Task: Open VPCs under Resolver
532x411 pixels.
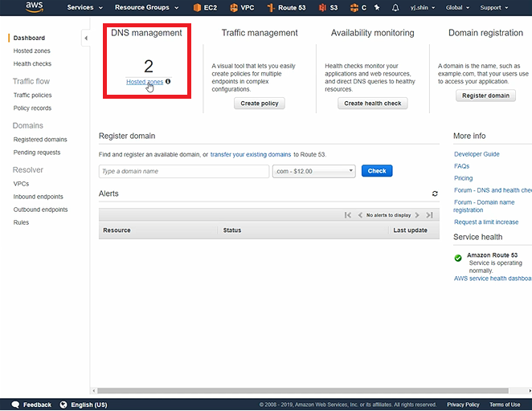Action: 21,184
